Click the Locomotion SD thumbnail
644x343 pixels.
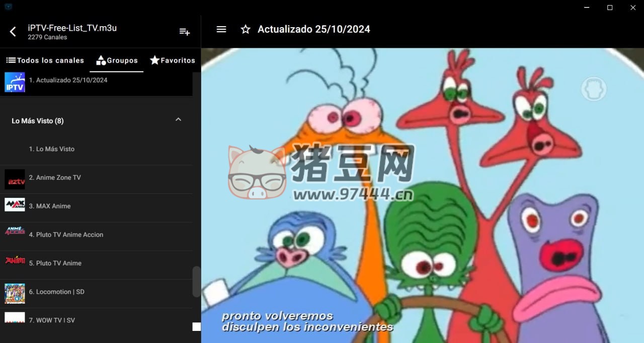point(15,293)
